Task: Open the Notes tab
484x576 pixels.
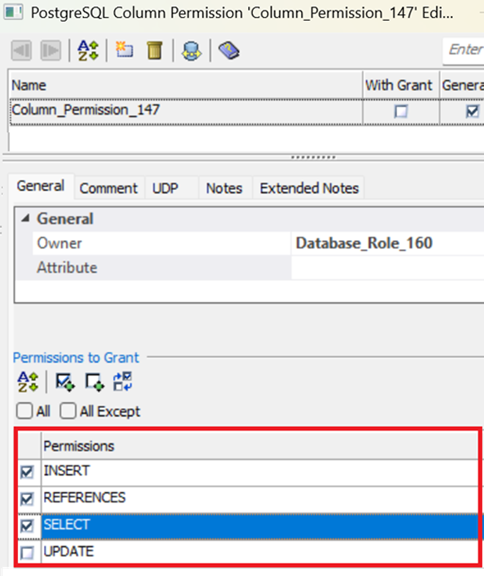Action: pyautogui.click(x=224, y=188)
